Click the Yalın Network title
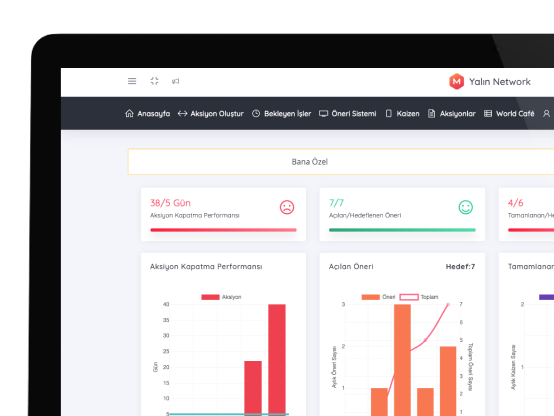The image size is (554, 416). 500,82
